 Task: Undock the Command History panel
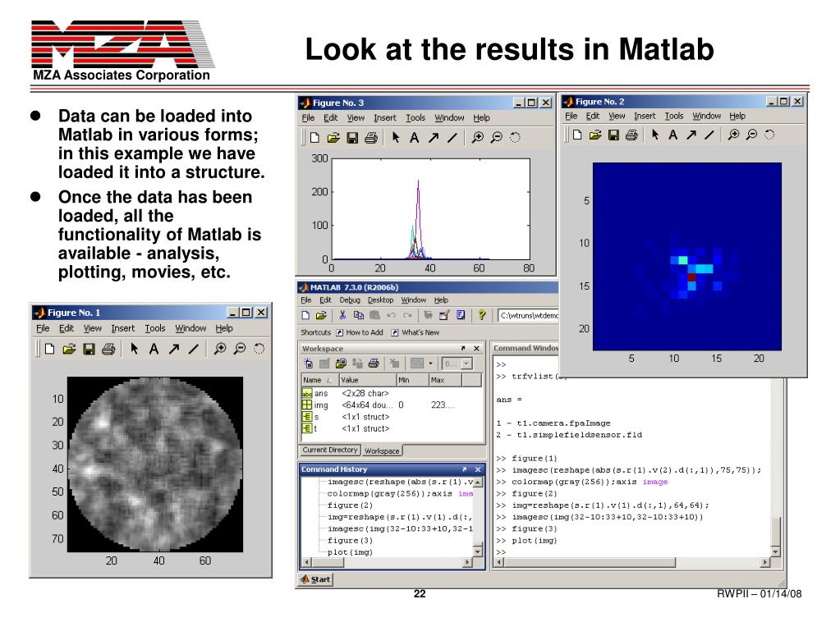465,469
